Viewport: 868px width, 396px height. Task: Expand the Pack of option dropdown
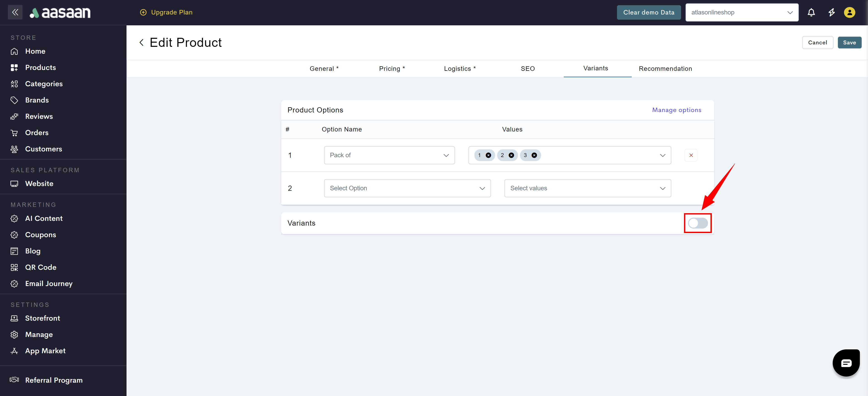pyautogui.click(x=389, y=155)
